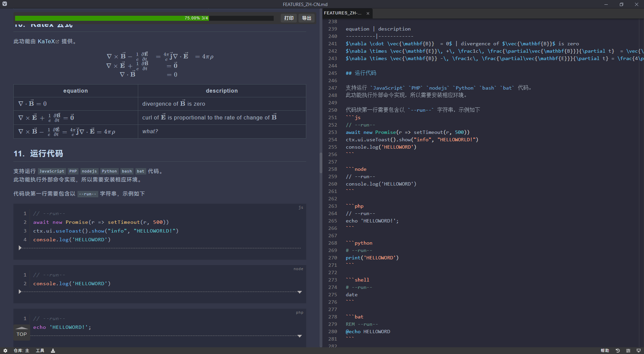Screen dimensions: 644x354
Task: Click the 导出 export button
Action: click(307, 18)
